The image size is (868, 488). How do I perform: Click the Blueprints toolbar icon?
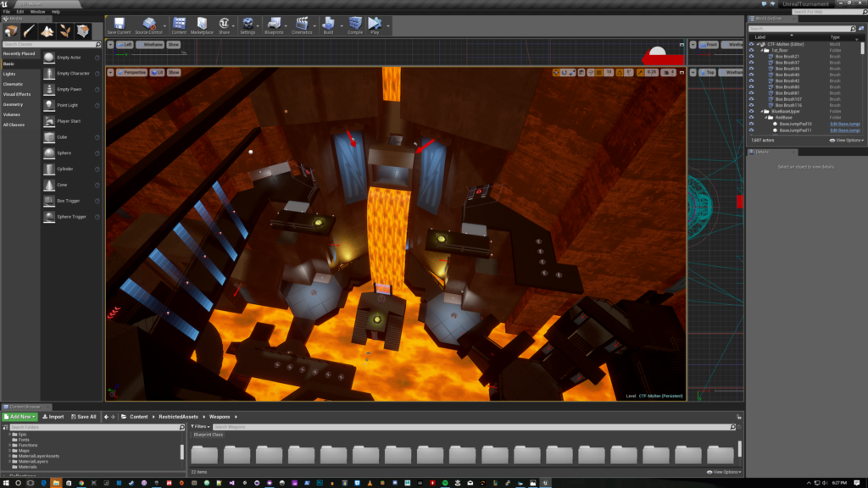[x=274, y=23]
